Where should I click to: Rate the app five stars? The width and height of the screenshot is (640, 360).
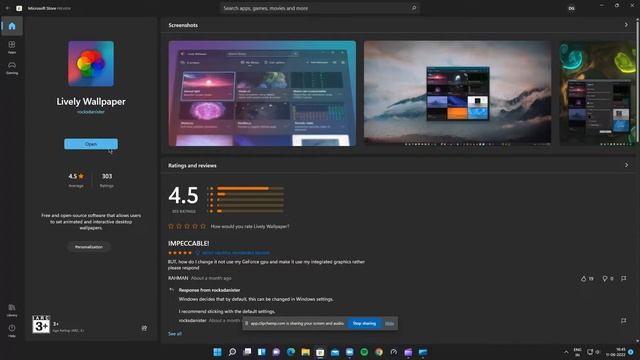[x=203, y=226]
